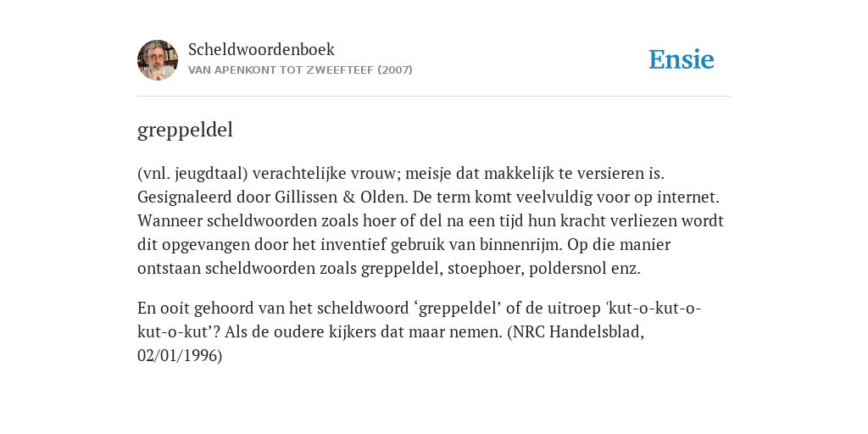Select the 'greppeldel' entry heading
Screen dimensions: 868x434
point(185,131)
